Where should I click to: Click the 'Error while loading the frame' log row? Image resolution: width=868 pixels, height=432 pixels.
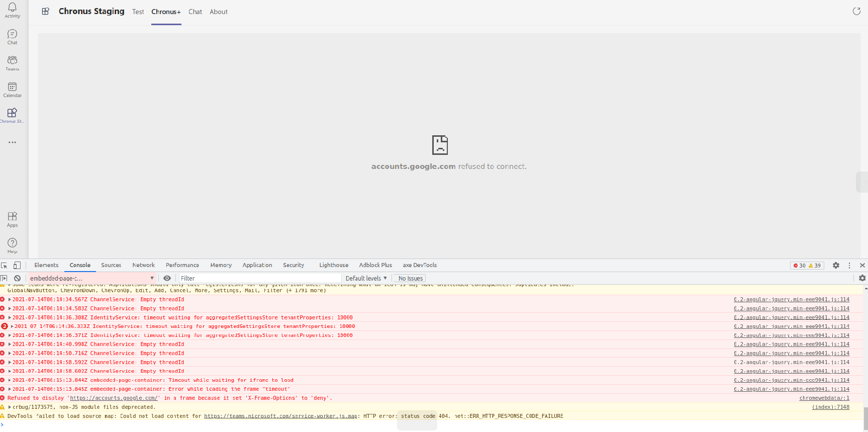(x=432, y=389)
